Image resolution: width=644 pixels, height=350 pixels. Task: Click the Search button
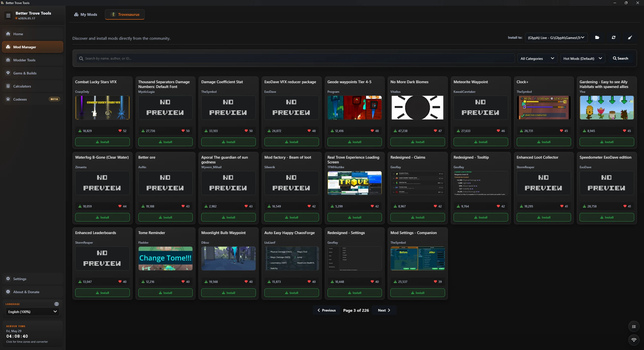[x=620, y=58]
